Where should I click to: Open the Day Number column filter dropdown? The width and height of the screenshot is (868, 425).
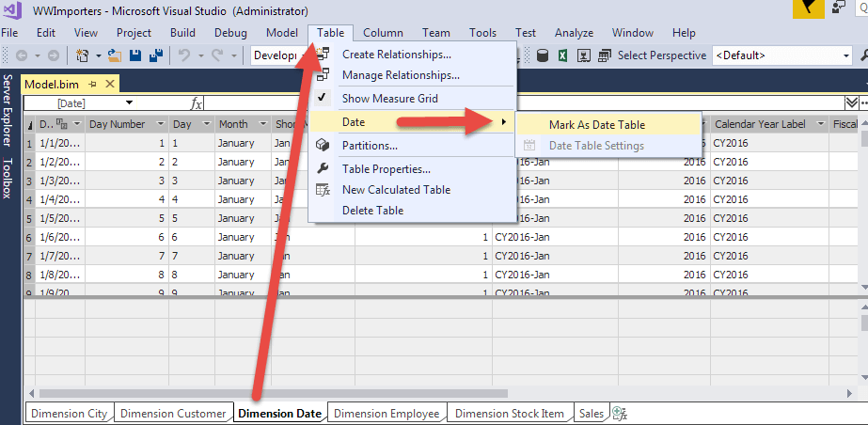[161, 124]
